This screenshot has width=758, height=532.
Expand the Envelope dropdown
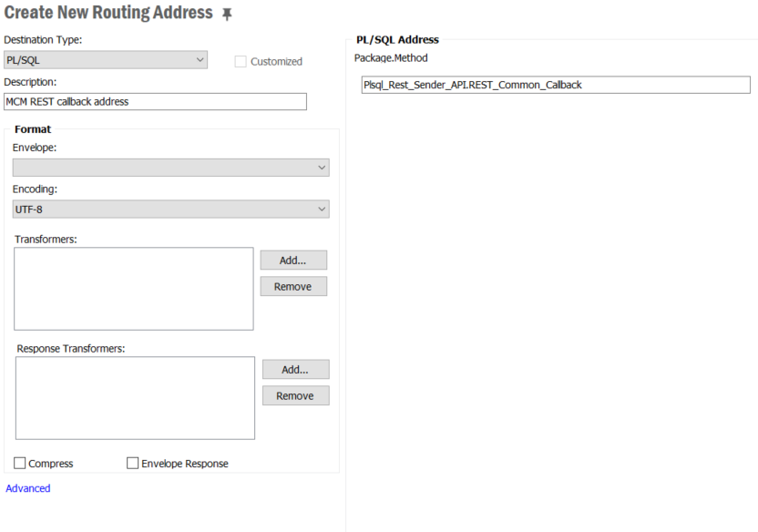coord(171,168)
